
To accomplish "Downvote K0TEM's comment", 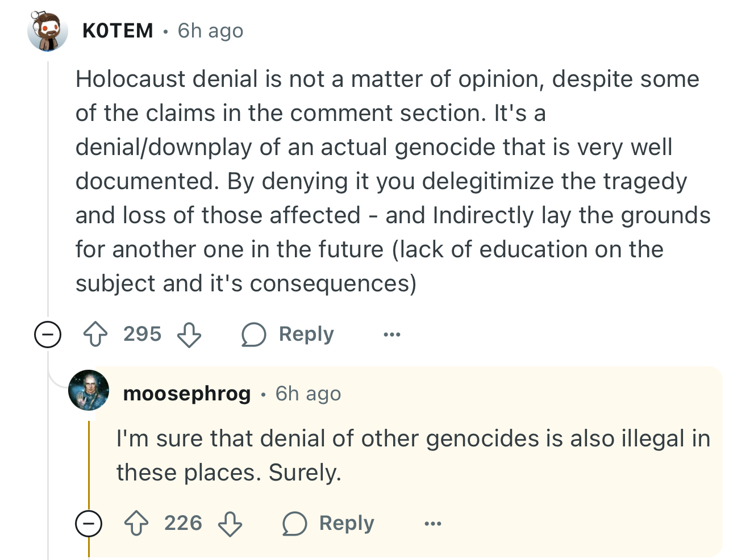I will coord(189,335).
